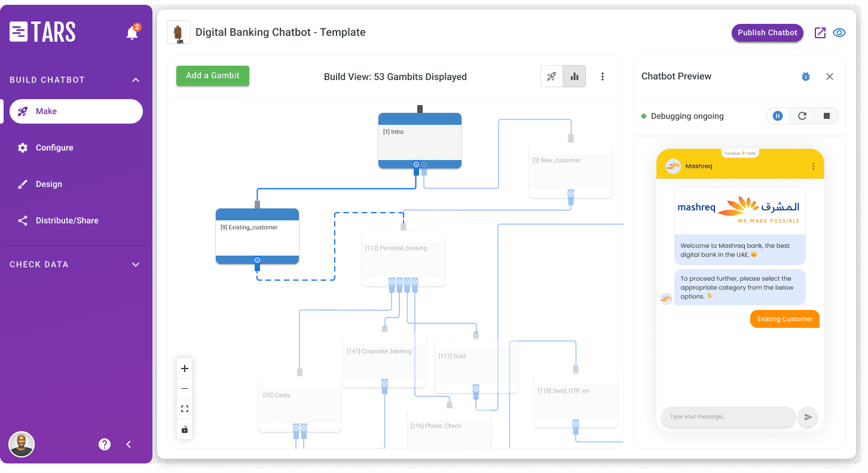Zoom in on the canvas
Screen dimensions: 868x473
(185, 368)
